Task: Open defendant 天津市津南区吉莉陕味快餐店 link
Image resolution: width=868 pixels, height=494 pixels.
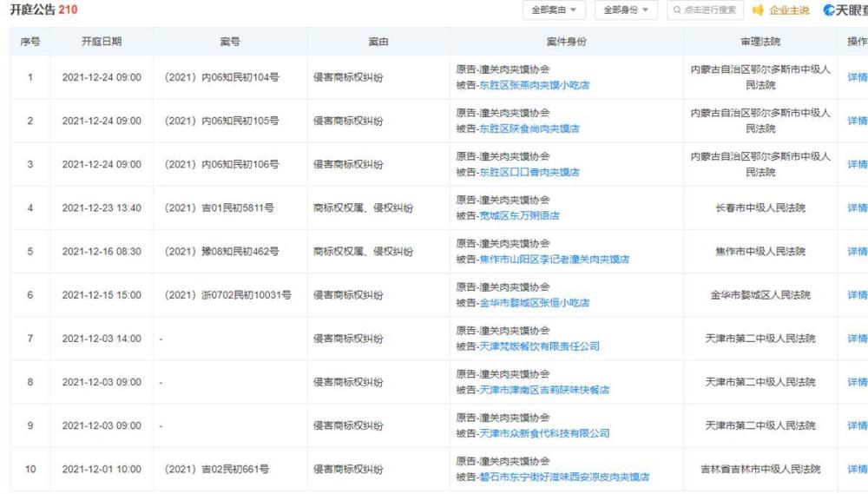Action: click(x=544, y=390)
